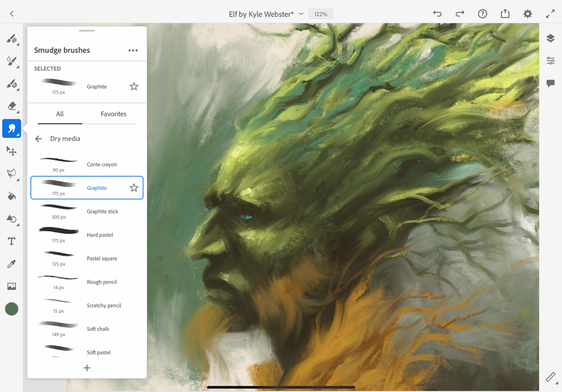This screenshot has height=392, width=562.
Task: Switch to the Favorites tab
Action: [x=114, y=114]
